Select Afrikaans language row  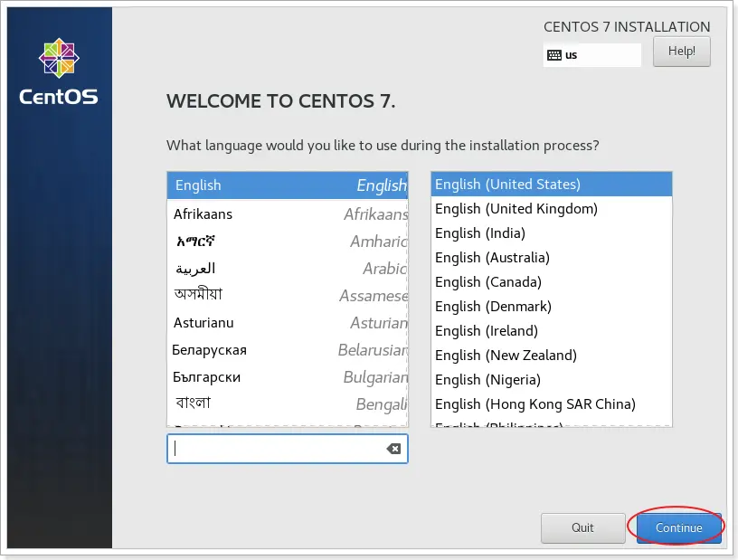tap(288, 214)
